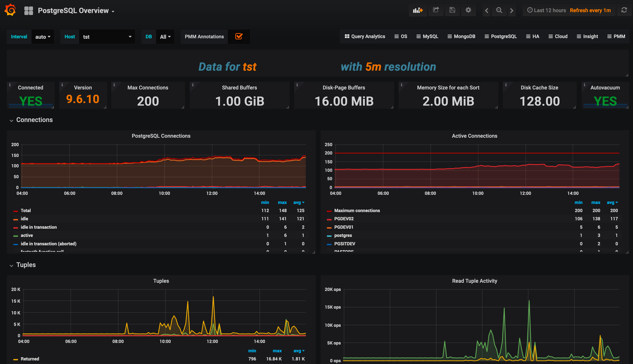Click the navigate forward arrow button

pos(512,10)
